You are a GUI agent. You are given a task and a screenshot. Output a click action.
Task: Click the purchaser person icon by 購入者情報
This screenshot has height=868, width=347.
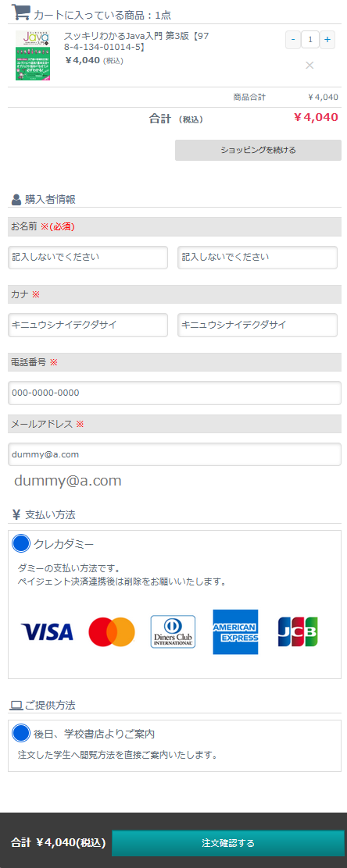(x=16, y=199)
